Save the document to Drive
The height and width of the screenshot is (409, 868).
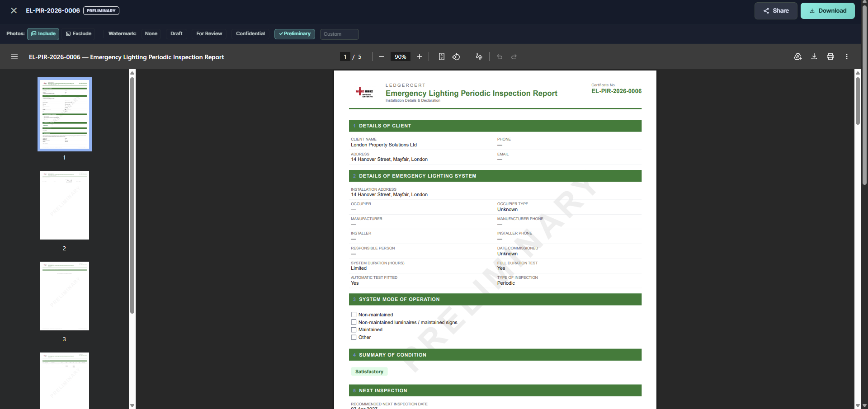(x=798, y=56)
